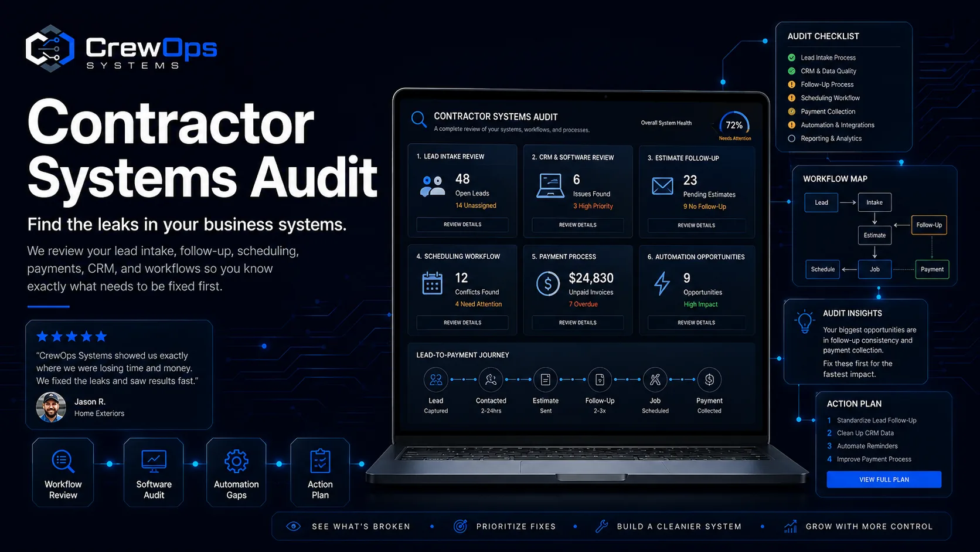Click the 72% Overall System Health gauge

(734, 125)
